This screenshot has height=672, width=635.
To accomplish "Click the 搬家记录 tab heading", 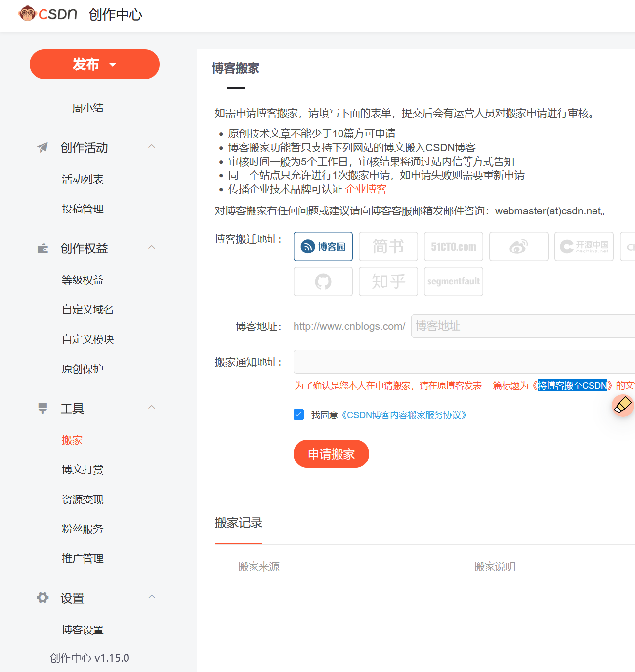I will (x=239, y=523).
